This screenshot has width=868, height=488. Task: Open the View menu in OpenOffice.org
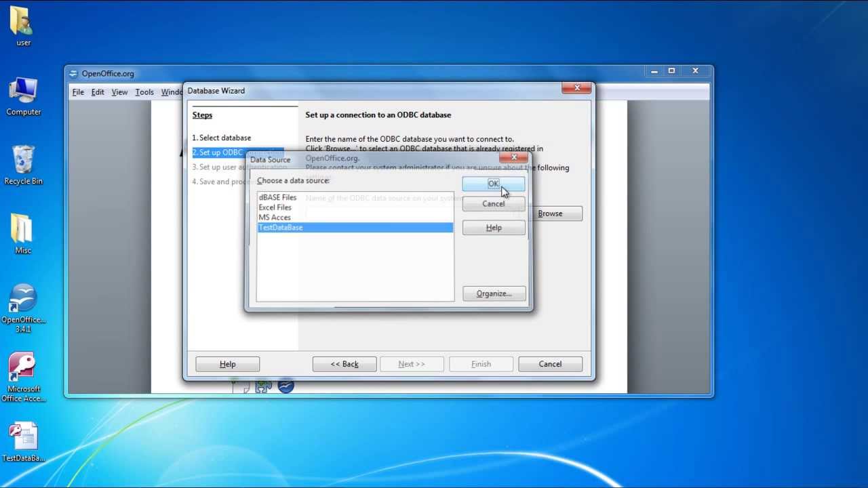tap(119, 92)
